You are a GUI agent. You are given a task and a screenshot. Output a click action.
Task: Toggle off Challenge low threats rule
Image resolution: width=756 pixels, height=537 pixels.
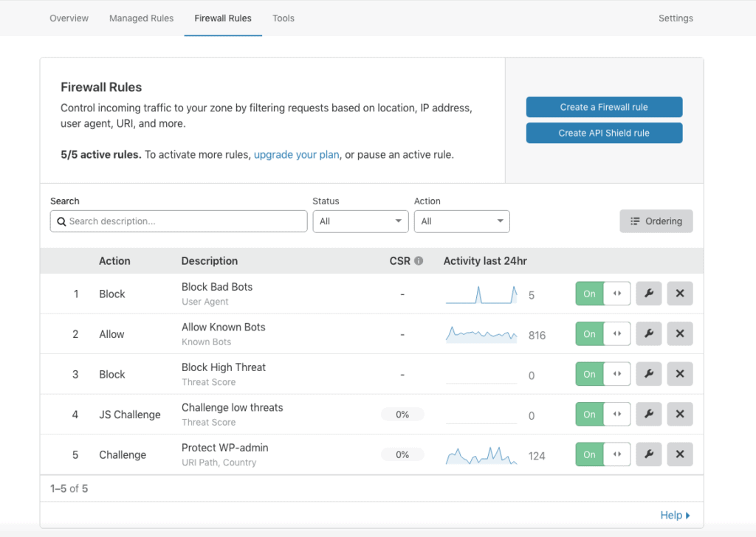[x=602, y=415]
